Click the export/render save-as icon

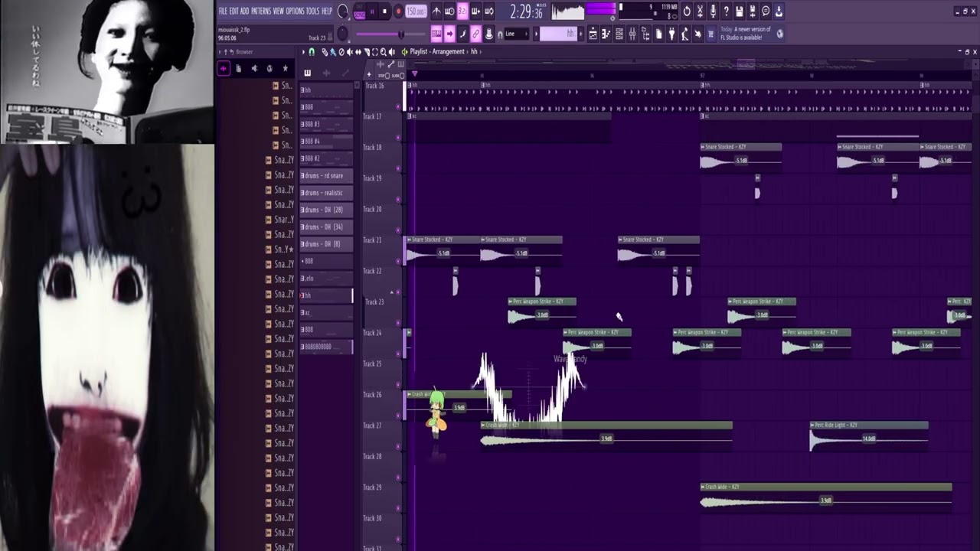752,11
